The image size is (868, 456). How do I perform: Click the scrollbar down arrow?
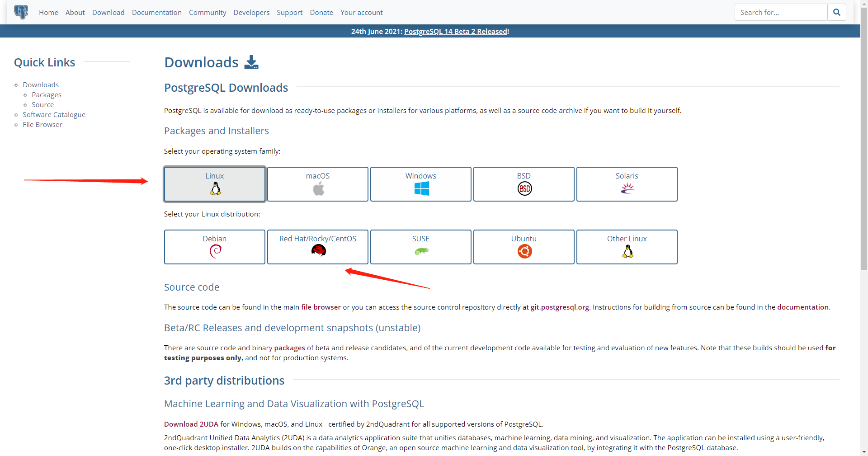point(864,452)
